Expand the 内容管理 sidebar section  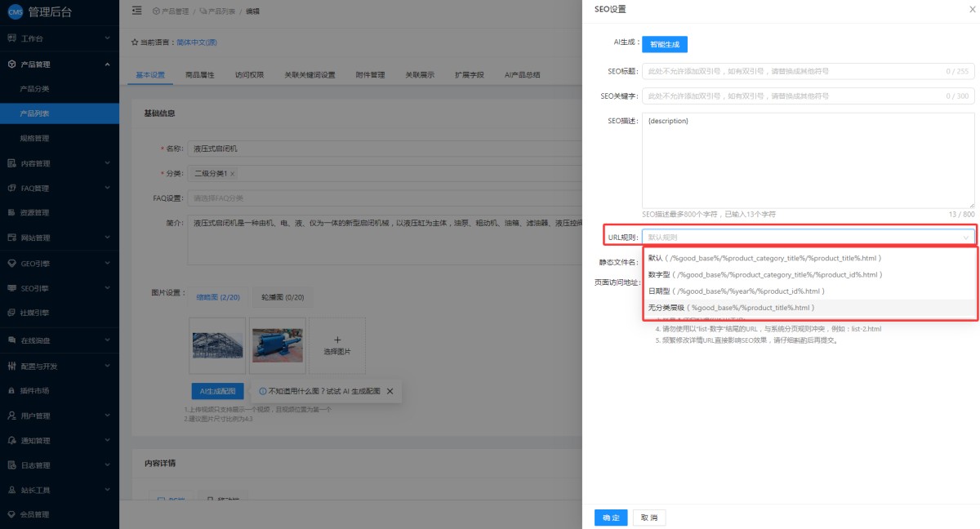pyautogui.click(x=59, y=163)
